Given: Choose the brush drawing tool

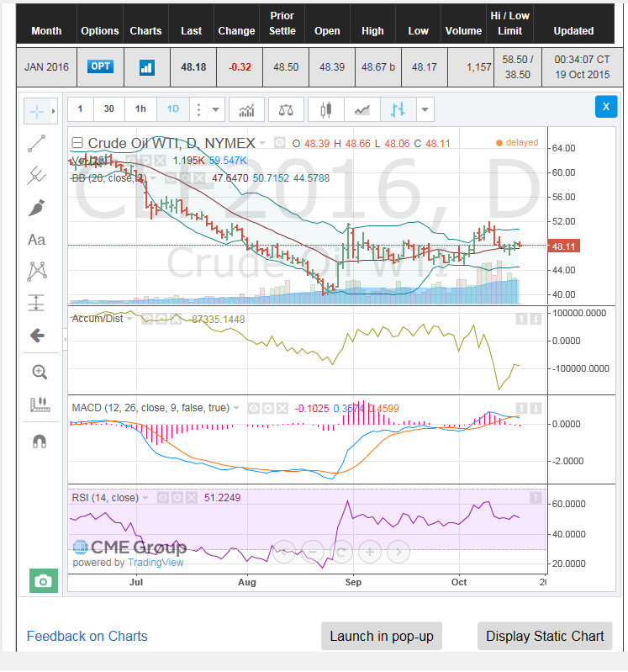Looking at the screenshot, I should point(36,207).
